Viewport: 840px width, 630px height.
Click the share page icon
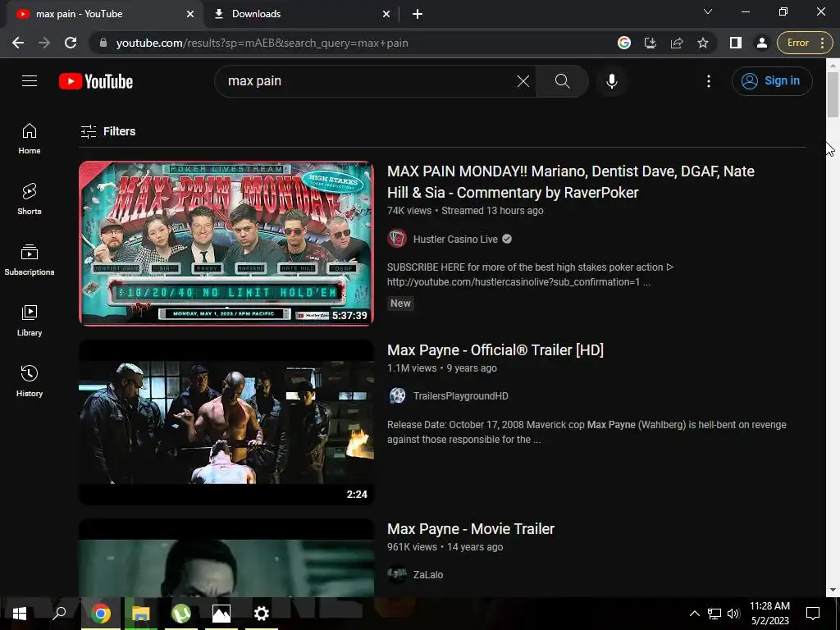click(677, 43)
